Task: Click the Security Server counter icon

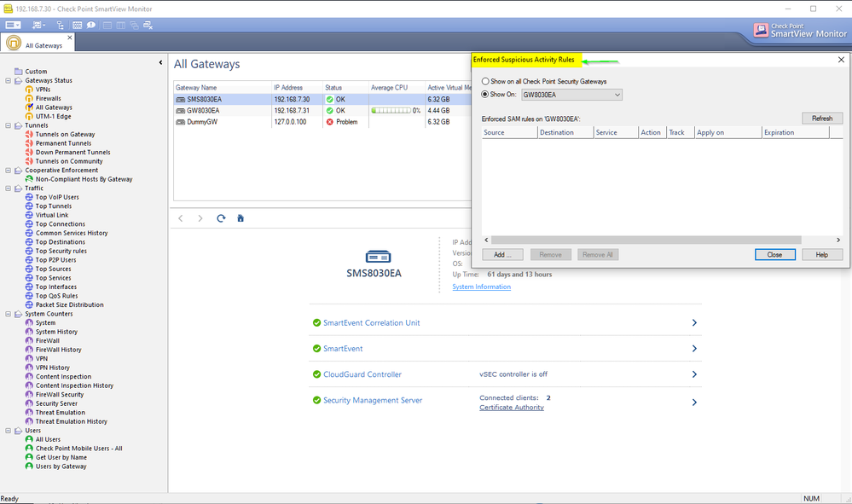Action: [x=29, y=403]
